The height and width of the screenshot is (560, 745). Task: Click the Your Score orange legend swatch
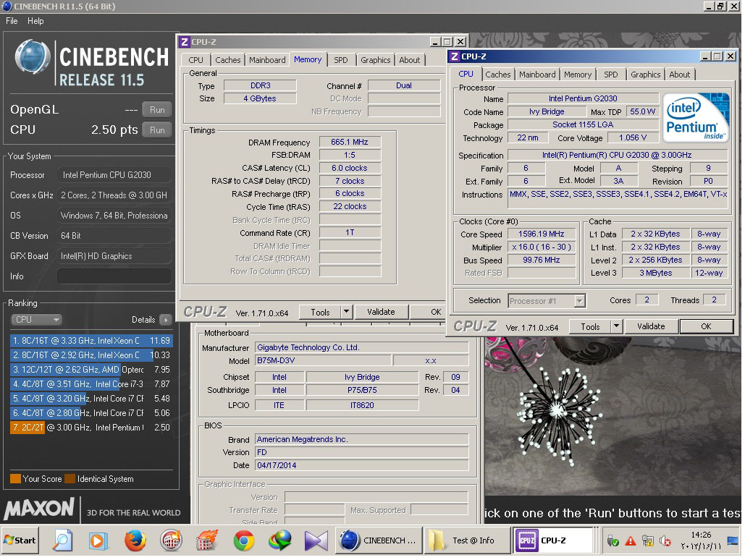click(x=15, y=478)
